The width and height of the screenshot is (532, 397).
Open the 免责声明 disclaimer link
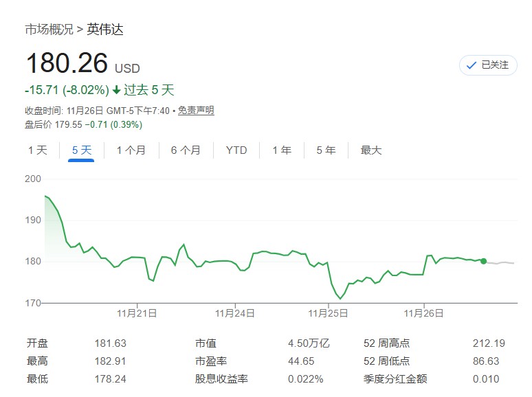click(196, 111)
